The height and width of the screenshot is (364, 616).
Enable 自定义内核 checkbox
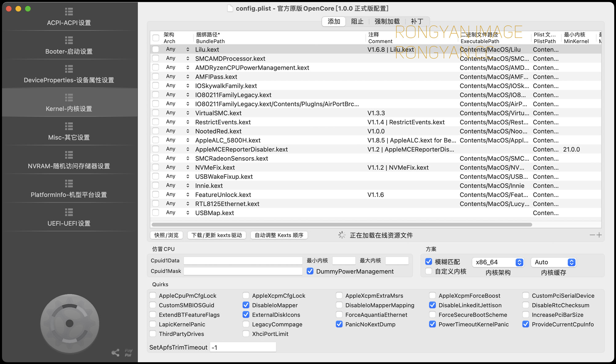428,271
